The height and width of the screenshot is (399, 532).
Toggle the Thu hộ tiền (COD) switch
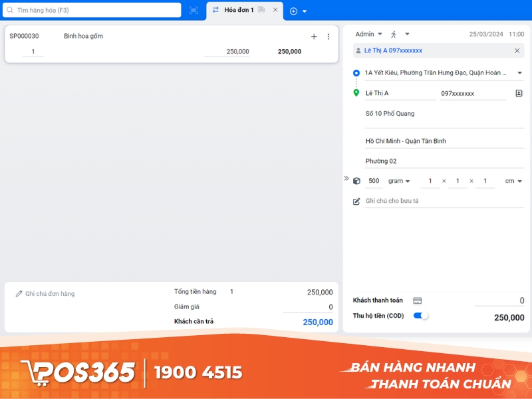pos(421,316)
